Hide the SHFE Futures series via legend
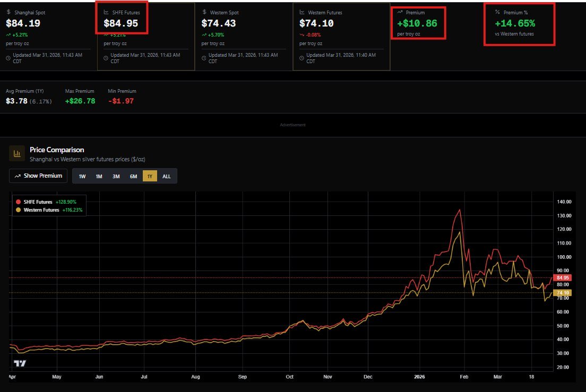 coord(38,202)
